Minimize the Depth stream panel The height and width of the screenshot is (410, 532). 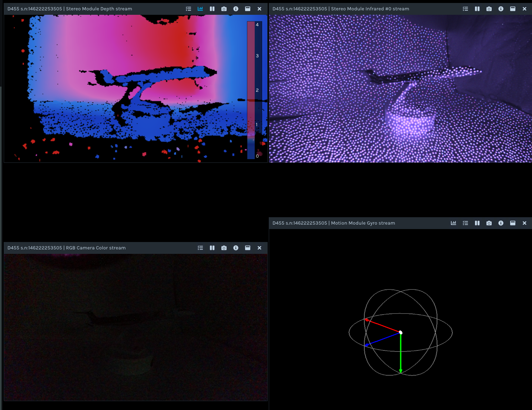tap(248, 9)
